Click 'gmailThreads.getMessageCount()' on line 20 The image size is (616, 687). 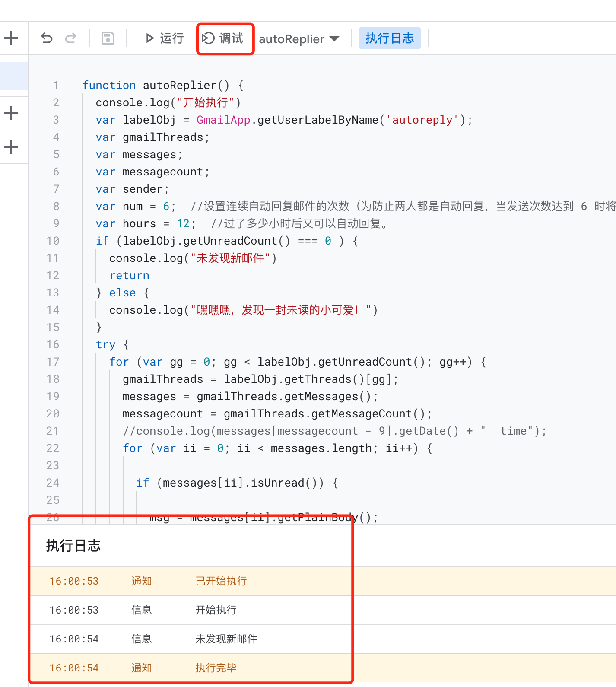click(x=324, y=413)
